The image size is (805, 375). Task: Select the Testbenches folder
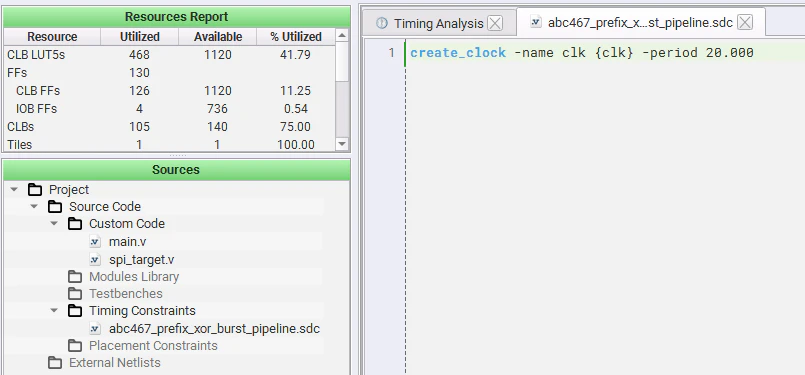point(126,294)
